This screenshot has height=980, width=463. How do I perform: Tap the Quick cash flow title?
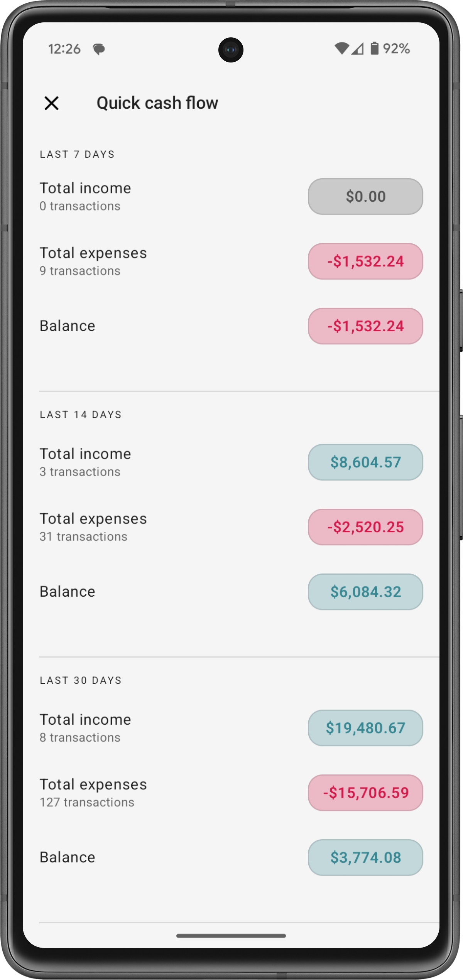pyautogui.click(x=157, y=103)
